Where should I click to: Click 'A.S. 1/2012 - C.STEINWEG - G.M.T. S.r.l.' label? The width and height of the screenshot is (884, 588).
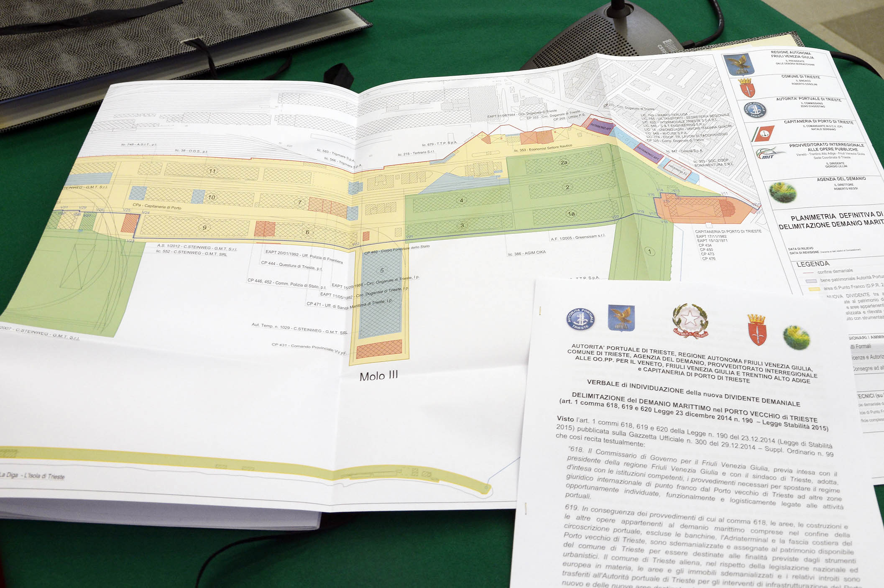coord(197,247)
